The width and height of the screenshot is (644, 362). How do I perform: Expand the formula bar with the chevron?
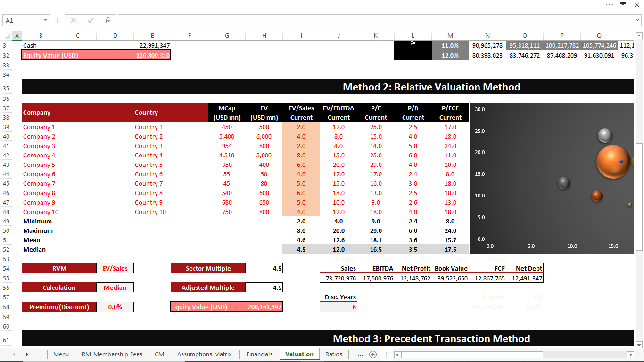(638, 20)
